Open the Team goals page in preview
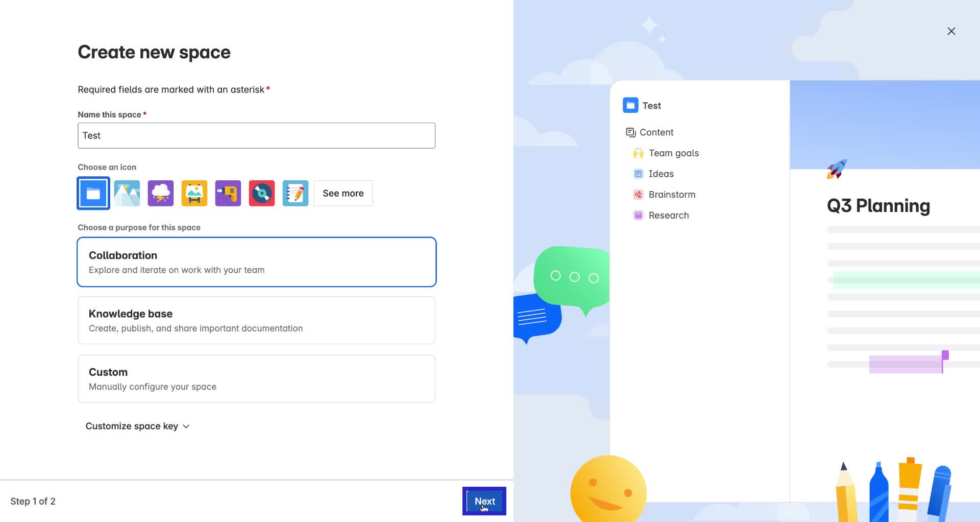The height and width of the screenshot is (522, 980). click(x=674, y=153)
